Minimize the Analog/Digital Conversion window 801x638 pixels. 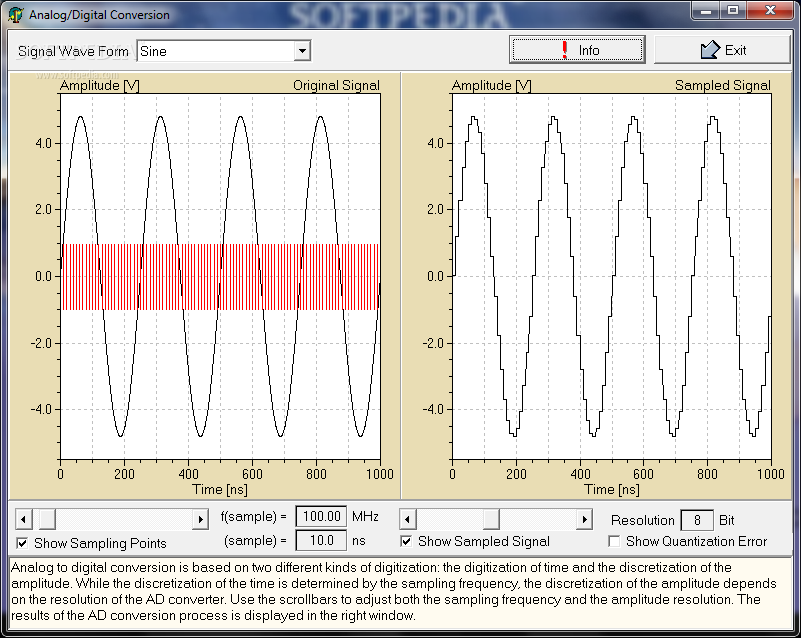click(x=706, y=10)
